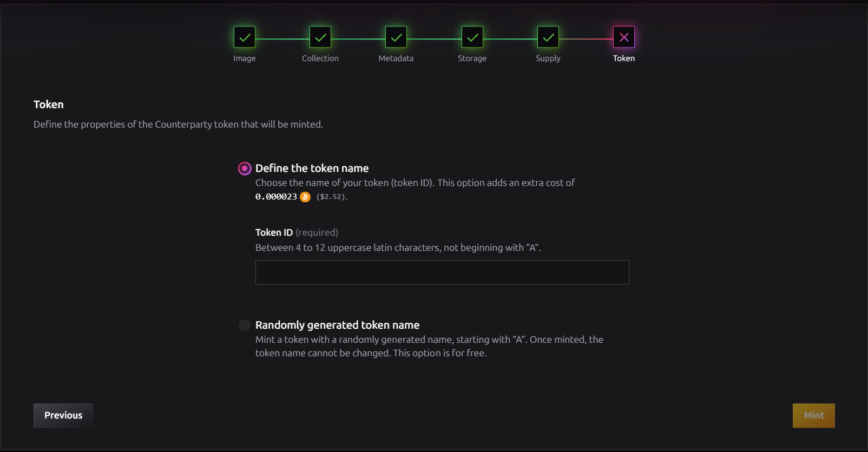Select the Define the token name radio button

[x=245, y=169]
